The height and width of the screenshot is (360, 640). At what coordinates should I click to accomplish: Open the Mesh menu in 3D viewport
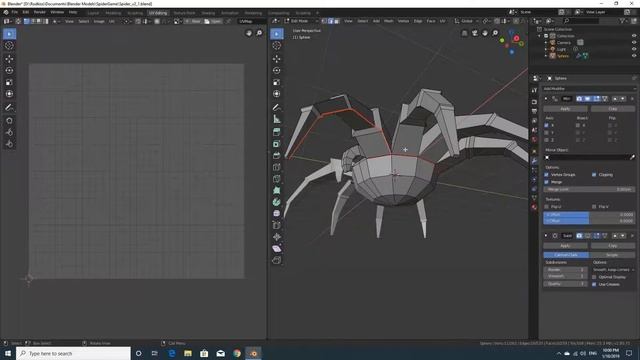pyautogui.click(x=389, y=21)
